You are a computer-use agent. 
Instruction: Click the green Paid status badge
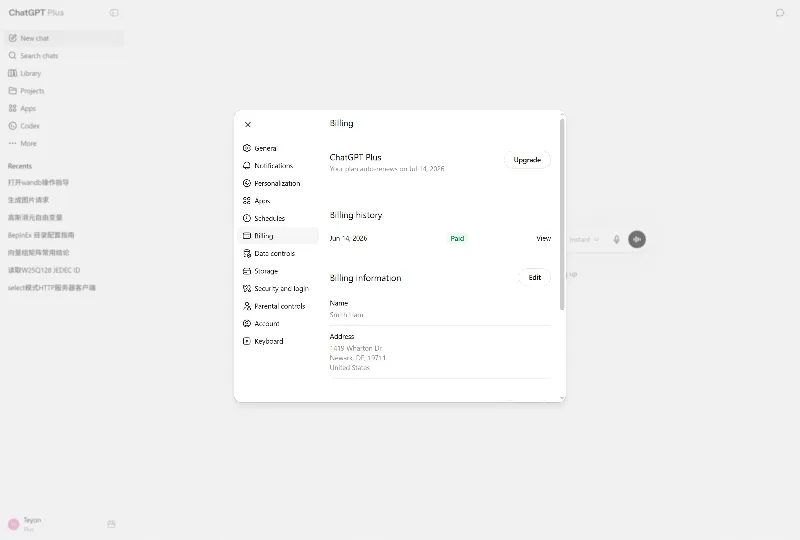pyautogui.click(x=457, y=238)
